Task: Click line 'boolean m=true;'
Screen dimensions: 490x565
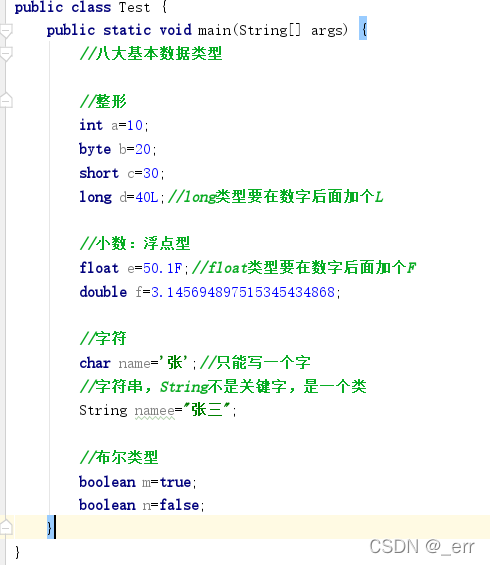Action: coord(138,482)
